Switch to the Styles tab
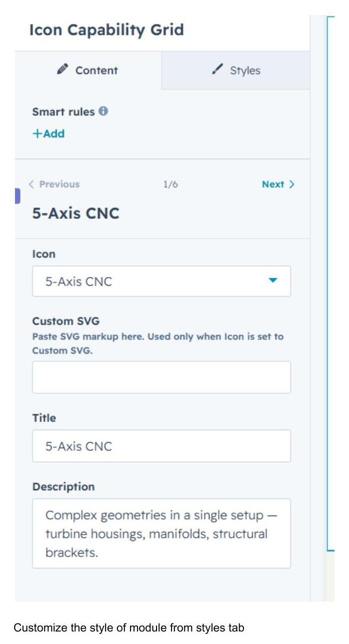The width and height of the screenshot is (349, 644). click(x=235, y=70)
